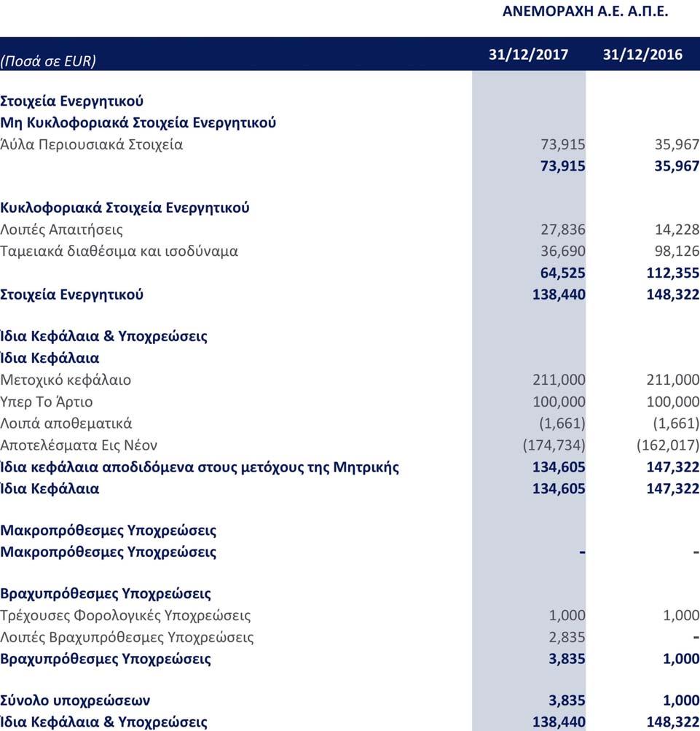
Task: Select 2017 value in 'Άυλα Περιουσιακά Στοιχεία' row
Action: tap(562, 144)
